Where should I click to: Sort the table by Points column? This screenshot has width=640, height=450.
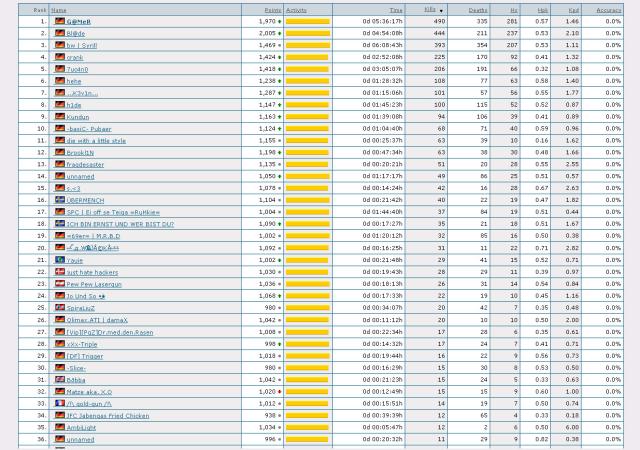click(272, 9)
